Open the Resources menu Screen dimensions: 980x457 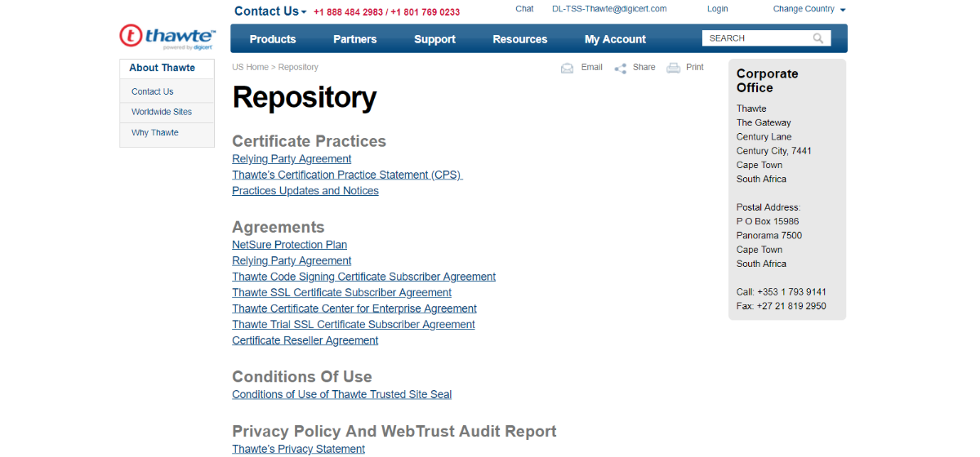[x=520, y=39]
